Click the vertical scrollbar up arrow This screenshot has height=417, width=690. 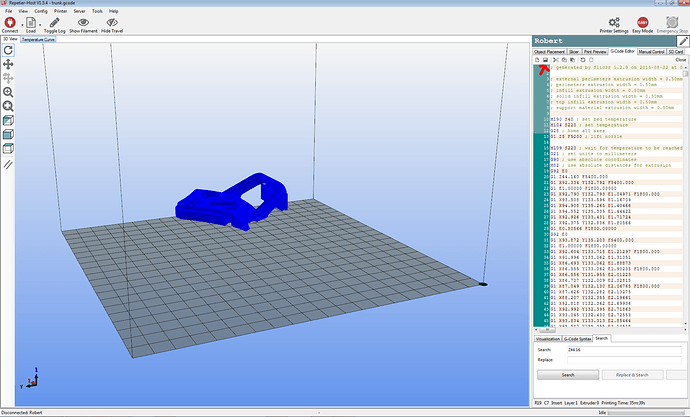[x=686, y=67]
